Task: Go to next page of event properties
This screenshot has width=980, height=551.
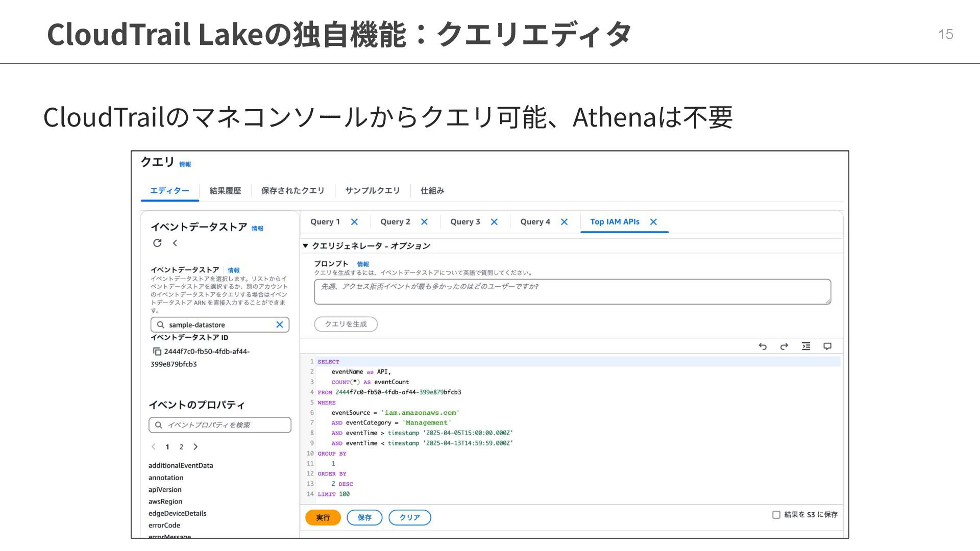Action: pos(195,447)
